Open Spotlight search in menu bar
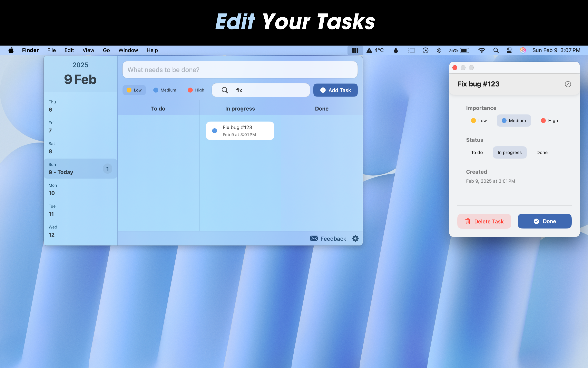 (x=496, y=50)
